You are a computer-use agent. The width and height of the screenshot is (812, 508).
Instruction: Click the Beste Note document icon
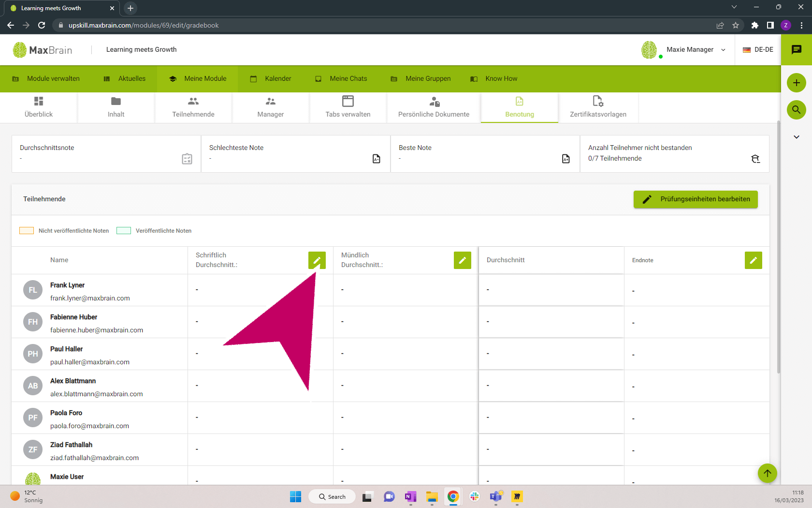click(566, 159)
